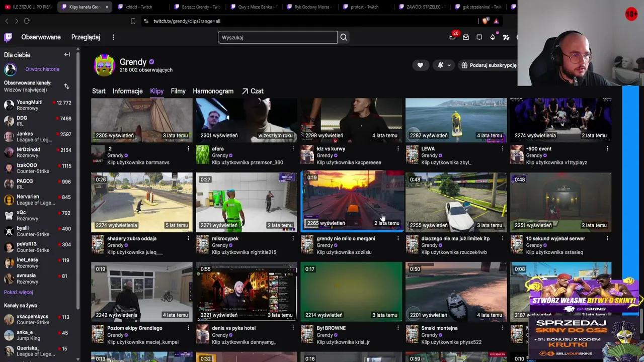Reload the page with the refresh icon
The image size is (644, 362).
tap(27, 21)
